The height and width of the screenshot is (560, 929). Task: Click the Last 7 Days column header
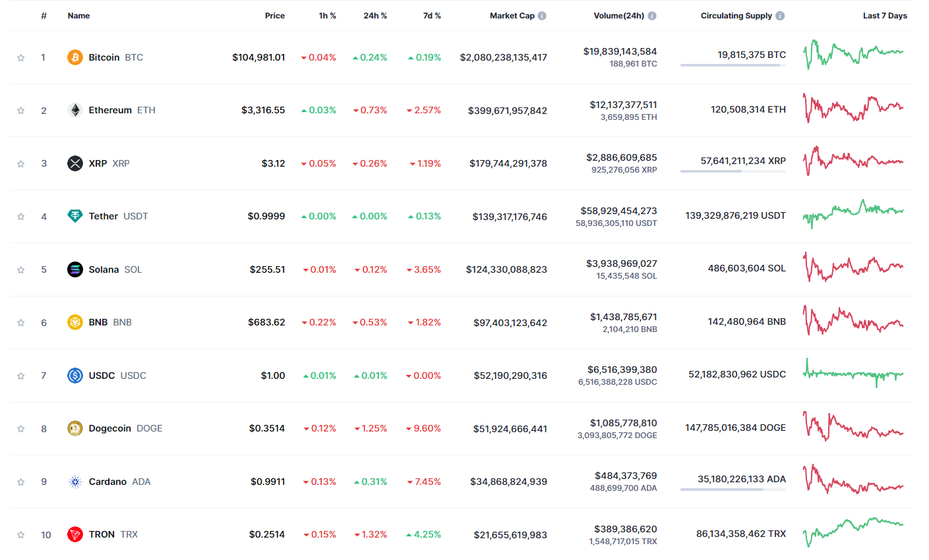(885, 16)
